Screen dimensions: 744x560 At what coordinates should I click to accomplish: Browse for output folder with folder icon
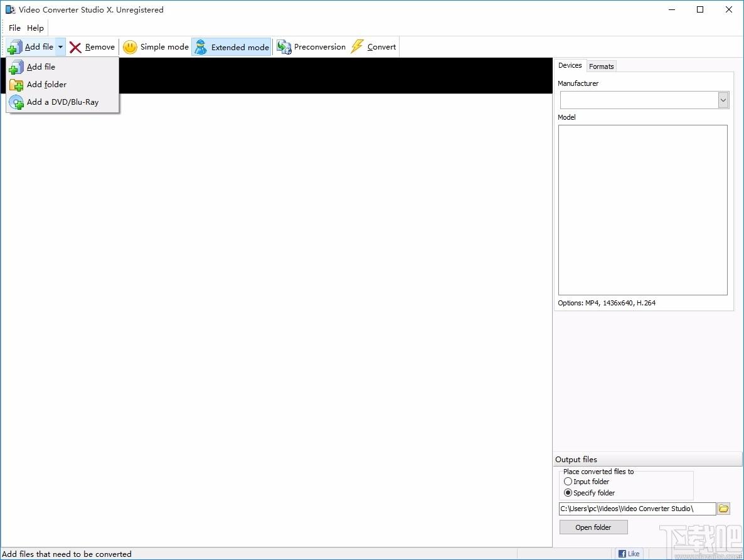[723, 509]
